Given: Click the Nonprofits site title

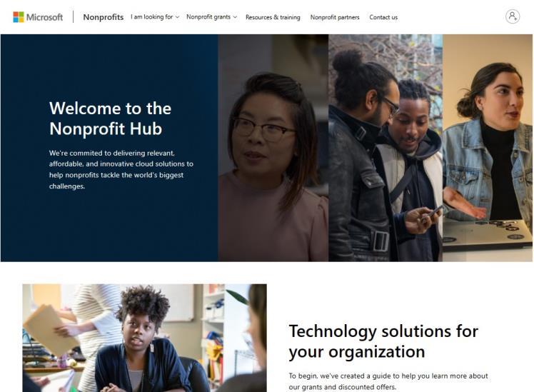Looking at the screenshot, I should [x=104, y=17].
